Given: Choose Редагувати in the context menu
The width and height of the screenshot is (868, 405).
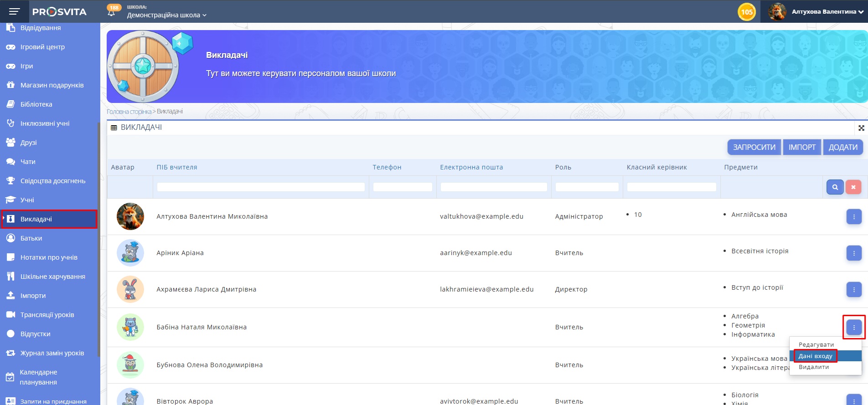Looking at the screenshot, I should [x=816, y=344].
